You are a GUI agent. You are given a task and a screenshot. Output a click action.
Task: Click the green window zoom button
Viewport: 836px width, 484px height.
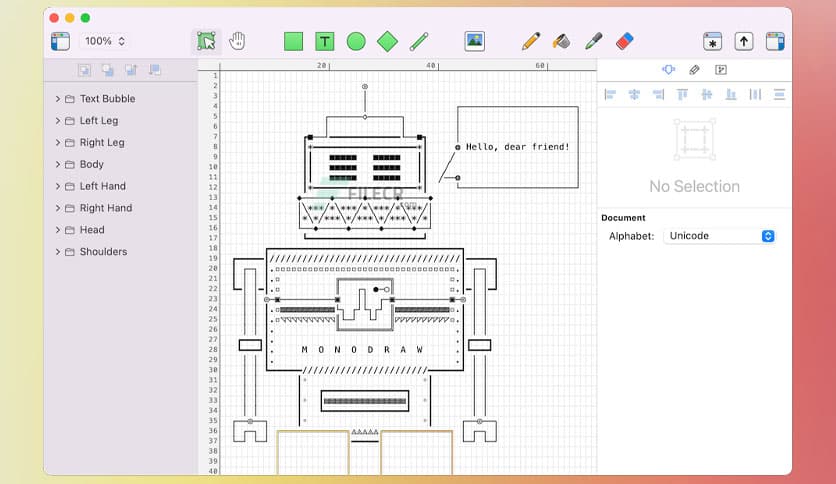(x=85, y=18)
